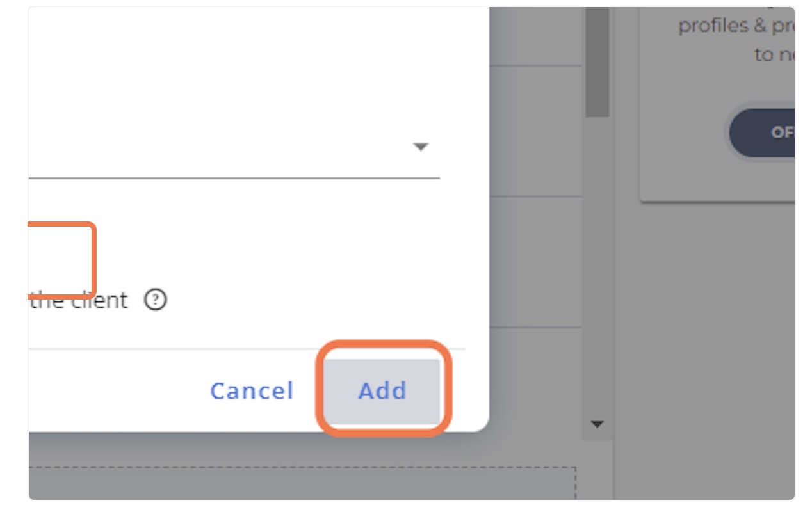Click inside the orange-outlined box at left
The image size is (812, 512).
[61, 259]
